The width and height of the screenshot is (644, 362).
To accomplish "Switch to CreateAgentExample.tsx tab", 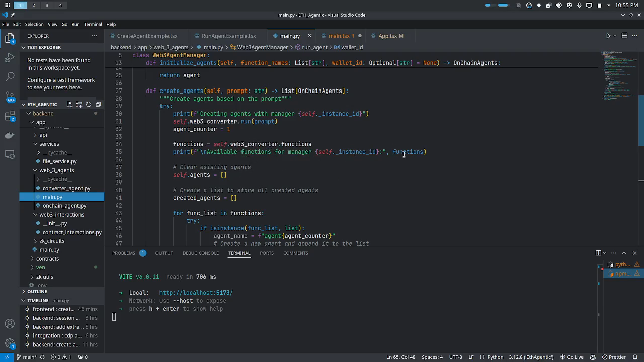I will point(147,36).
